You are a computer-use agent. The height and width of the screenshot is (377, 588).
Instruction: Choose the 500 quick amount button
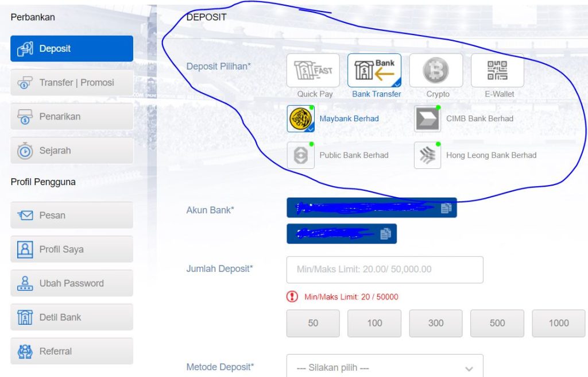pos(497,323)
